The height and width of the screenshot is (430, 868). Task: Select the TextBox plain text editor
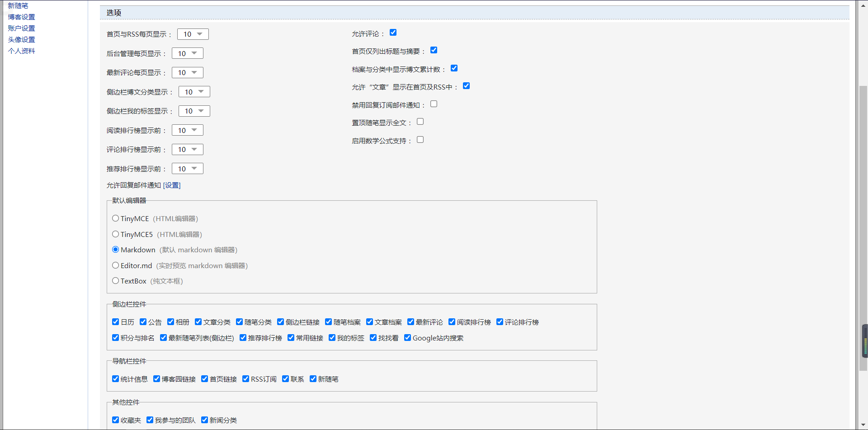(116, 281)
